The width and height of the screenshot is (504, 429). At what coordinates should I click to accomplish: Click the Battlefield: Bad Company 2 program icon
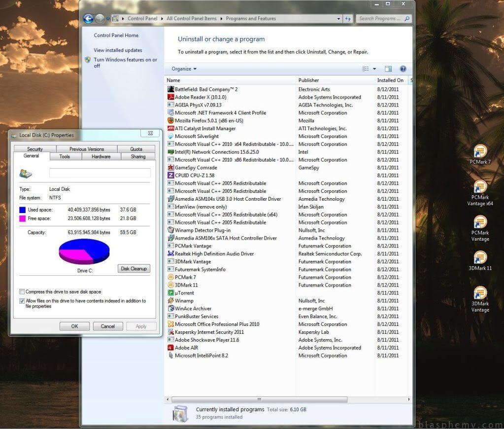tap(170, 89)
